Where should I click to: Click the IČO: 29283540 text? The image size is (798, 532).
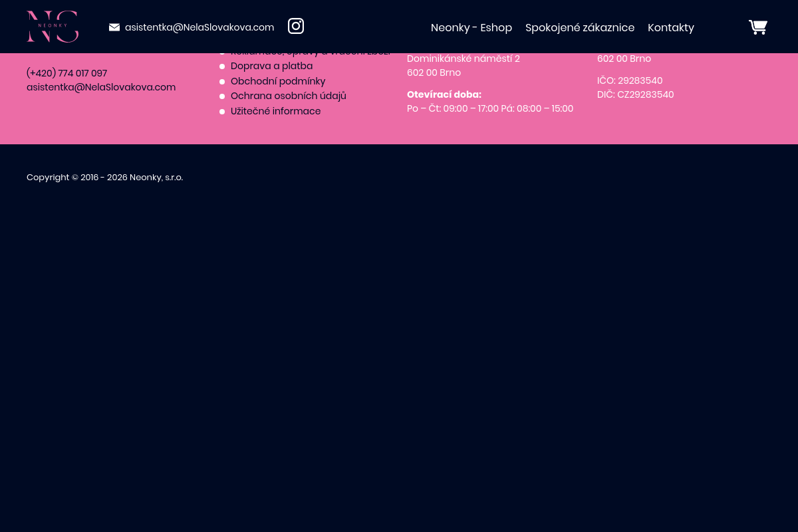point(629,80)
